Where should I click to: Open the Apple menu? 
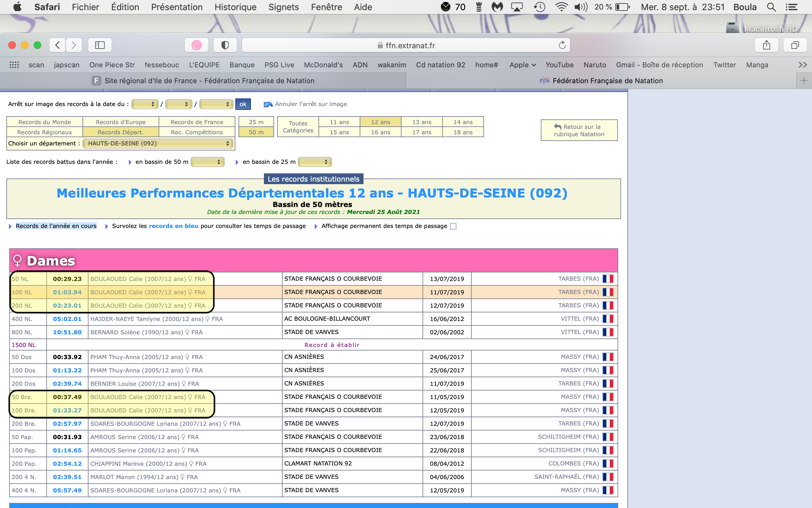click(17, 7)
